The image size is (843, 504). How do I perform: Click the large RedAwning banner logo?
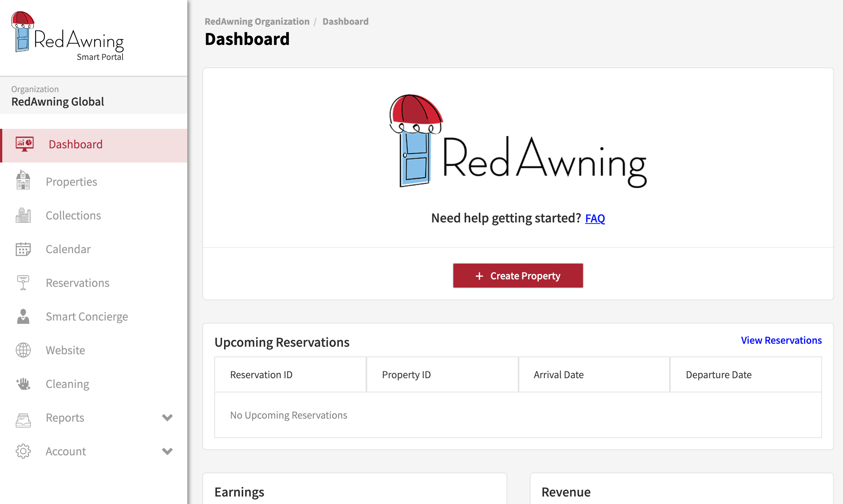tap(518, 141)
